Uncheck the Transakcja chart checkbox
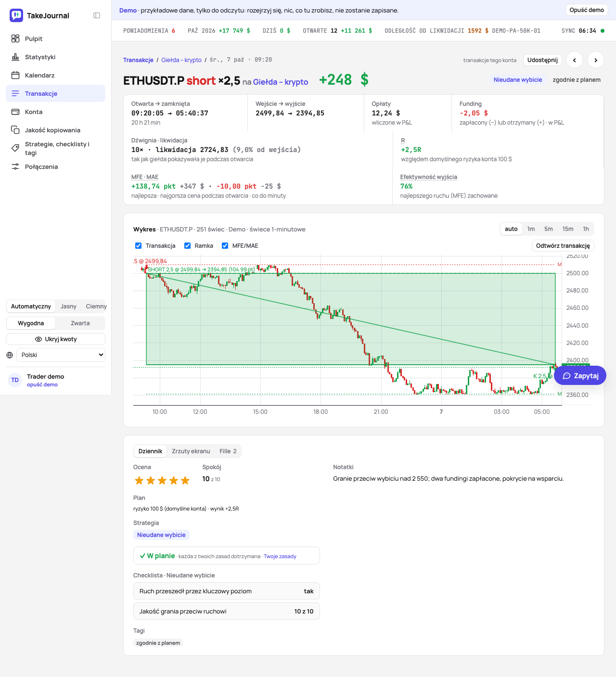 pos(139,246)
